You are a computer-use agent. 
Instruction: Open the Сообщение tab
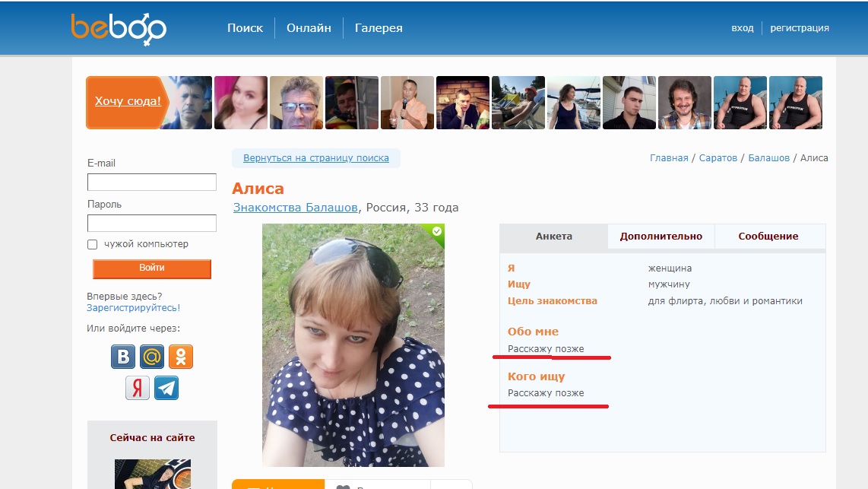[x=769, y=236]
